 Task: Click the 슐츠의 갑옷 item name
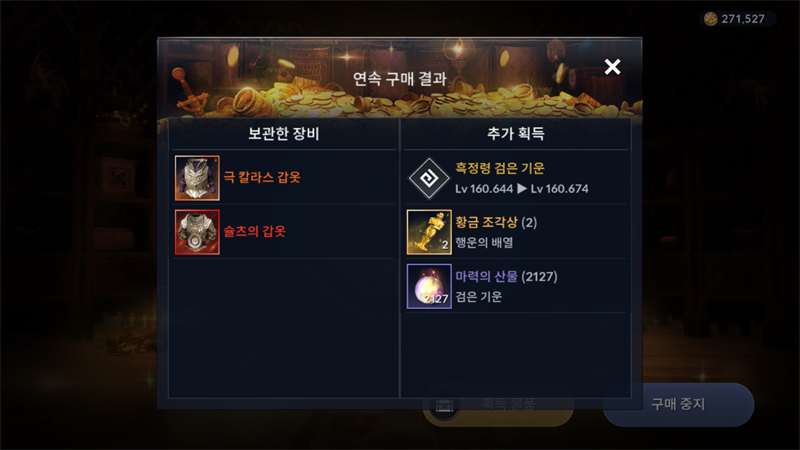pos(255,231)
